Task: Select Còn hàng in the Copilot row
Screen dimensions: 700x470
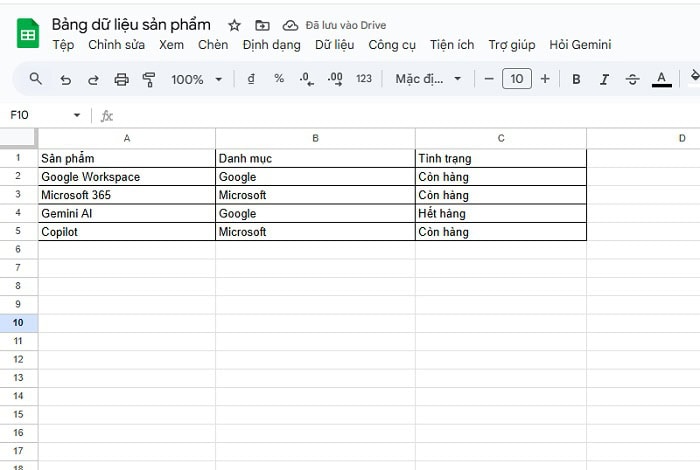Action: point(501,232)
